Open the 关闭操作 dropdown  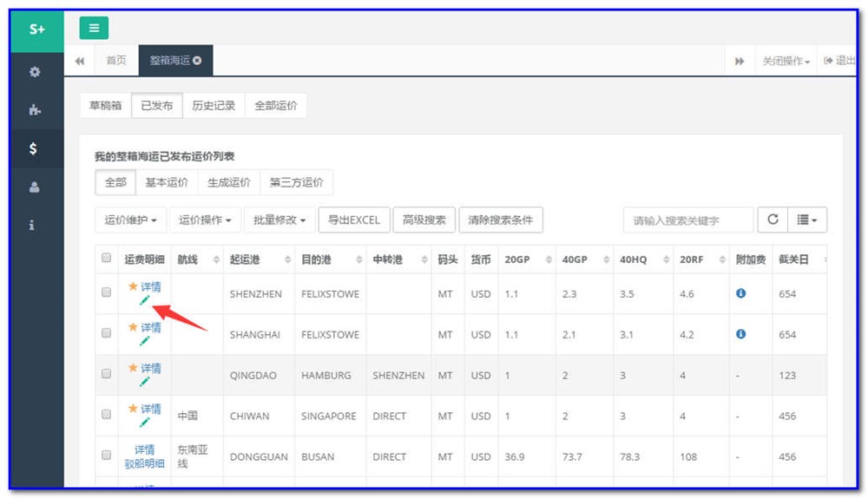pos(786,61)
